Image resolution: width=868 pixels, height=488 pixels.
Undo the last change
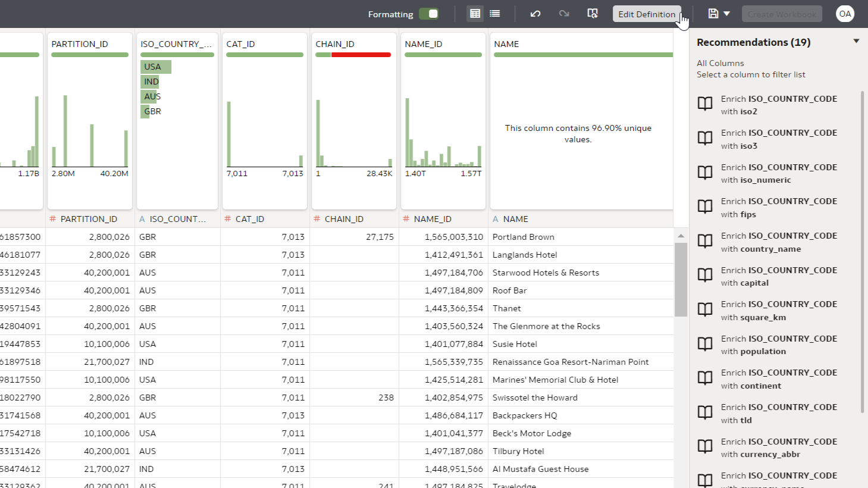535,14
